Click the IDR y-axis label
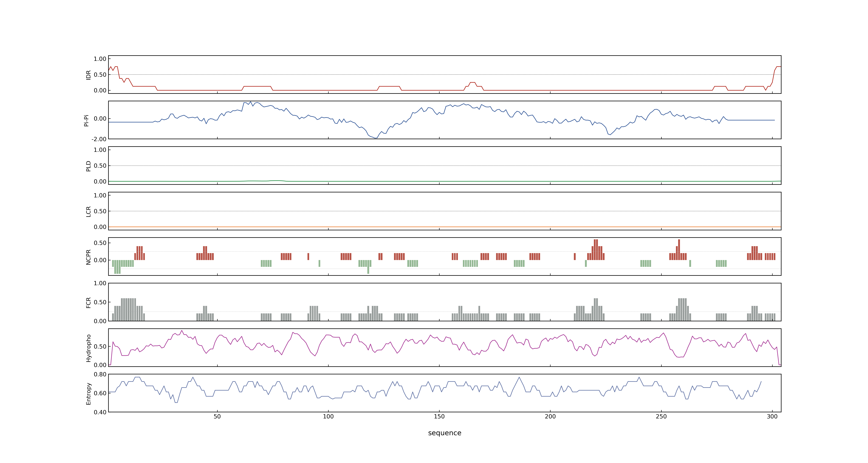Screen dimensions: 868x463 pyautogui.click(x=89, y=75)
